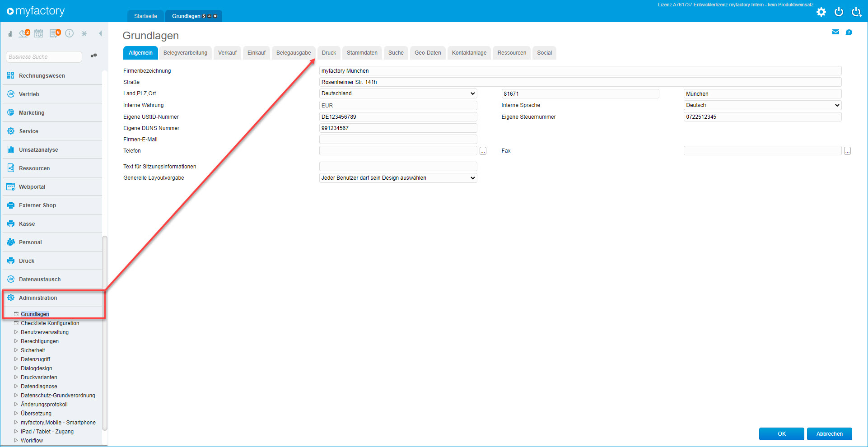
Task: Click ellipsis button next to Telefon
Action: 483,151
